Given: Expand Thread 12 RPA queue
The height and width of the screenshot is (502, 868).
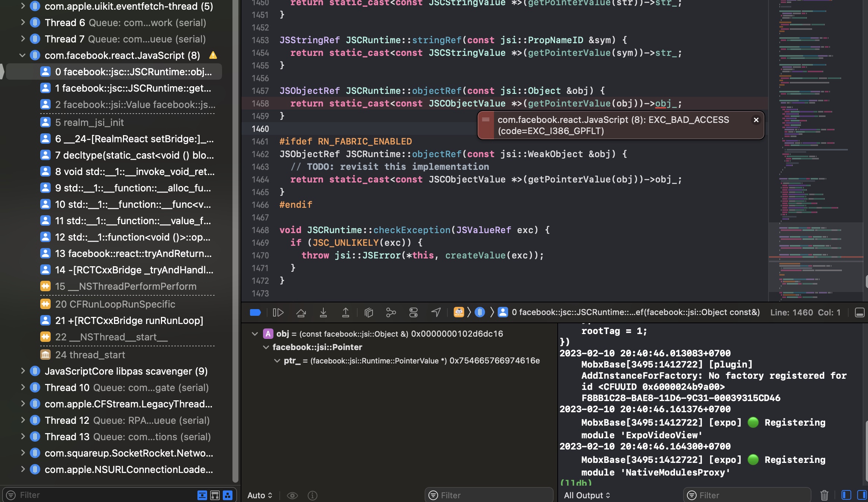Looking at the screenshot, I should [23, 420].
